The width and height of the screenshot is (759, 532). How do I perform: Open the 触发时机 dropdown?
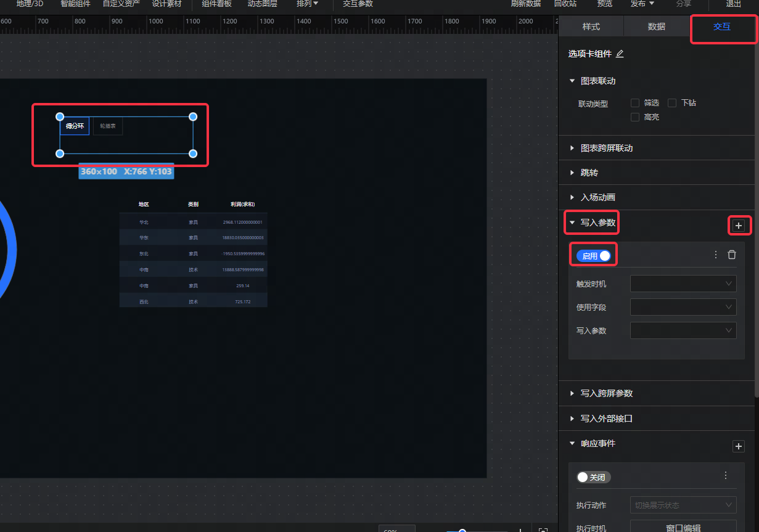click(683, 284)
